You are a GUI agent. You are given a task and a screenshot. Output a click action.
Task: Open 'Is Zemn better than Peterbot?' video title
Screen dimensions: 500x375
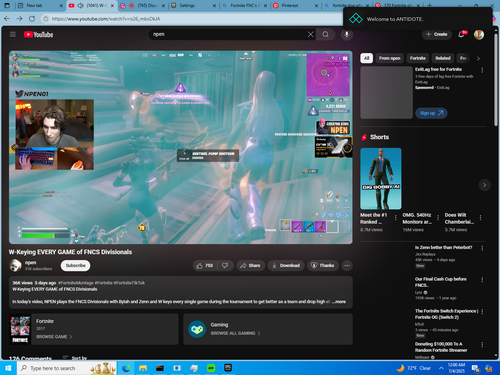[443, 247]
